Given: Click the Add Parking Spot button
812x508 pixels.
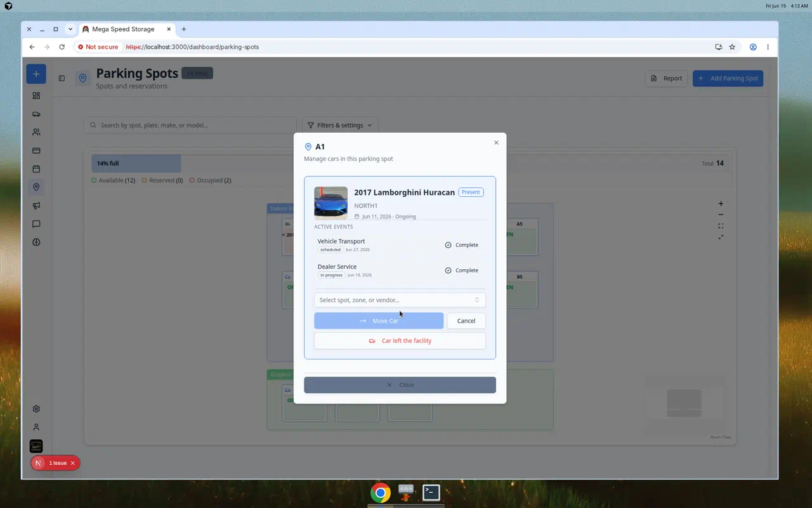Looking at the screenshot, I should click(x=728, y=78).
